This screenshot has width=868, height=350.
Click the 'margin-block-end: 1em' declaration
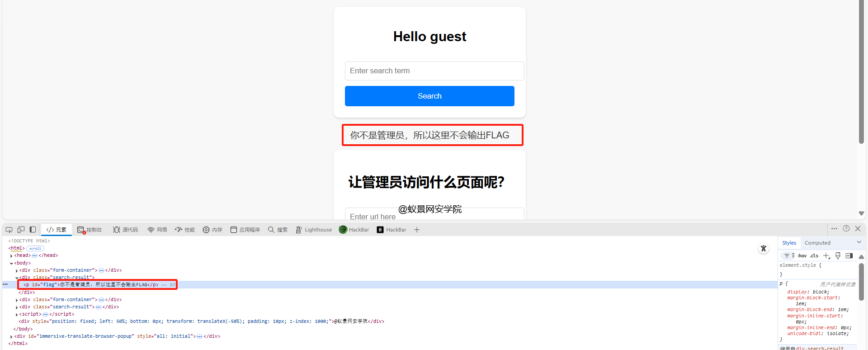818,310
